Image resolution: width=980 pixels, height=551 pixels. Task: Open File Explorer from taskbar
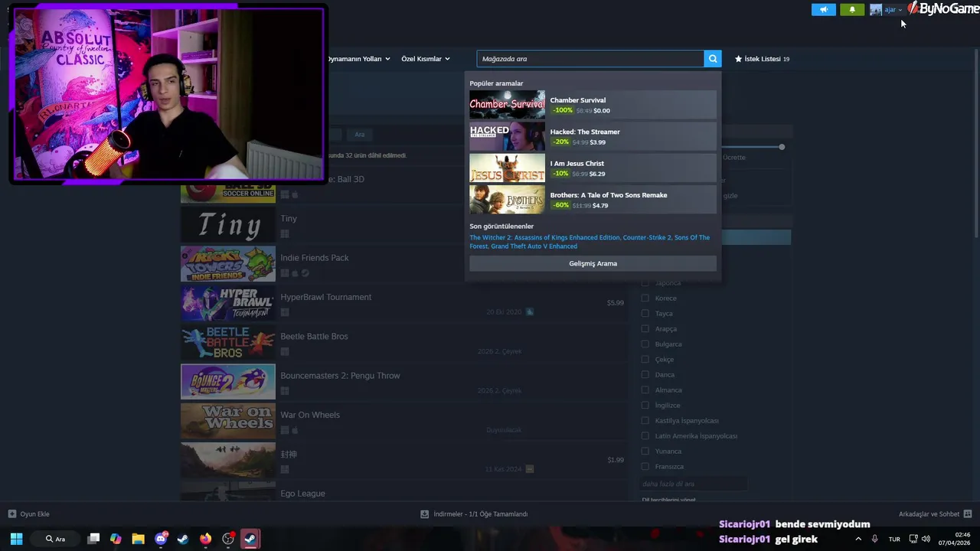point(138,539)
